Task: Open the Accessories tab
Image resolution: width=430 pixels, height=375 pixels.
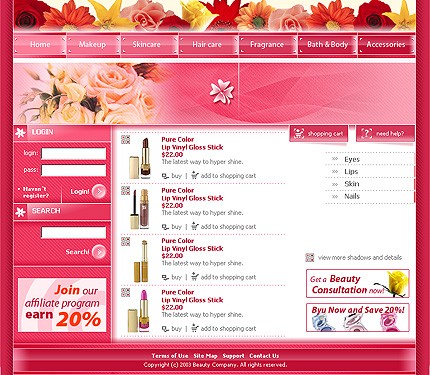Action: [386, 44]
